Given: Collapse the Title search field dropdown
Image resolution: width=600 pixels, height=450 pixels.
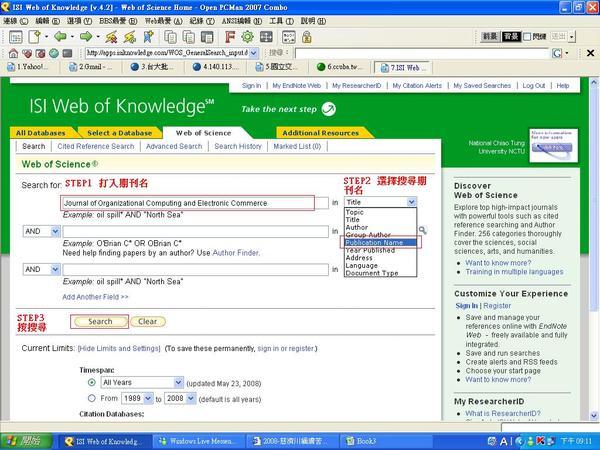Looking at the screenshot, I should (x=411, y=202).
